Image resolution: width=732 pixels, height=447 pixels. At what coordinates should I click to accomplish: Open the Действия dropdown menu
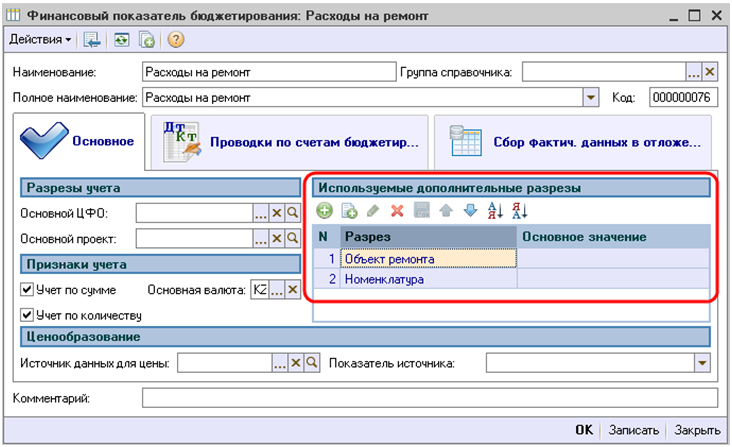click(40, 40)
